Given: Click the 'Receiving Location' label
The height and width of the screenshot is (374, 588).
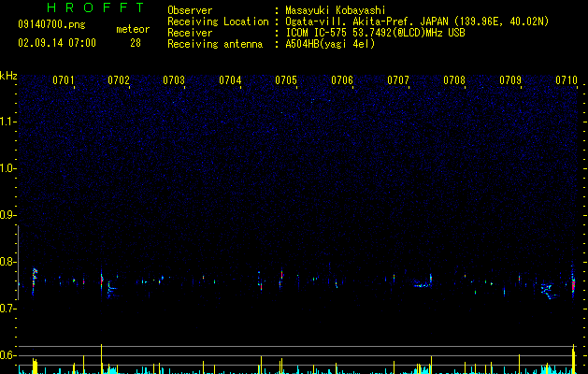Looking at the screenshot, I should [218, 22].
